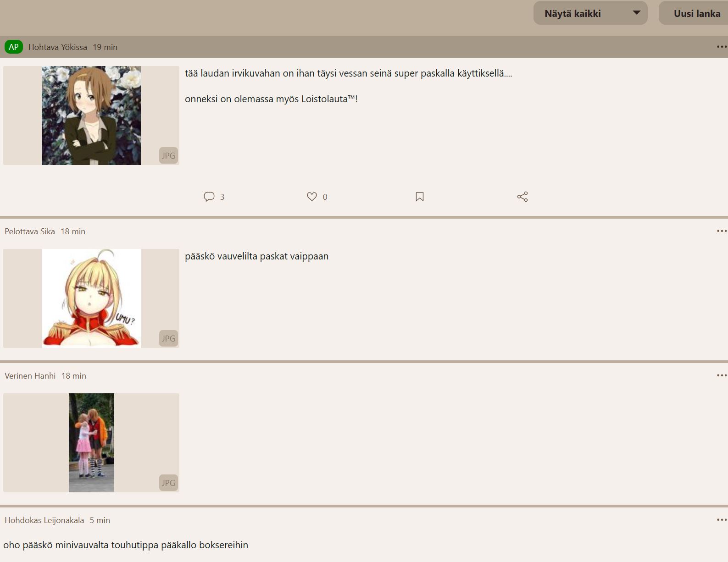Click the 19 min timestamp
Screen dimensions: 728x562
click(105, 47)
